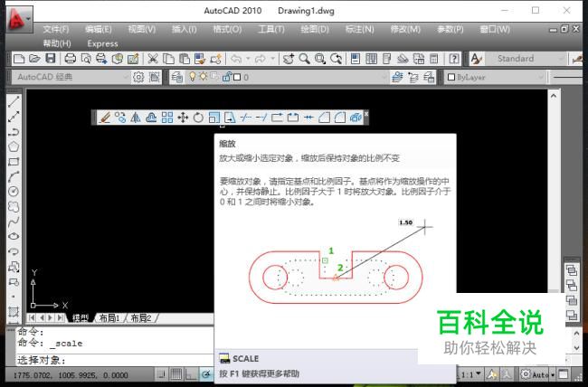Click the drawing area scrollbar up arrow
This screenshot has height=387, width=588.
(554, 96)
